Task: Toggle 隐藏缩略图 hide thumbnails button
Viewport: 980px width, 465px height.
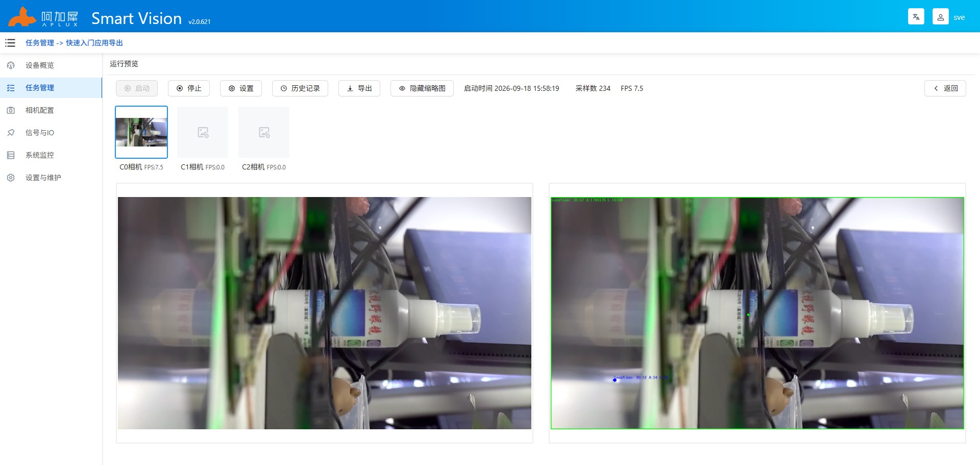Action: pos(422,88)
